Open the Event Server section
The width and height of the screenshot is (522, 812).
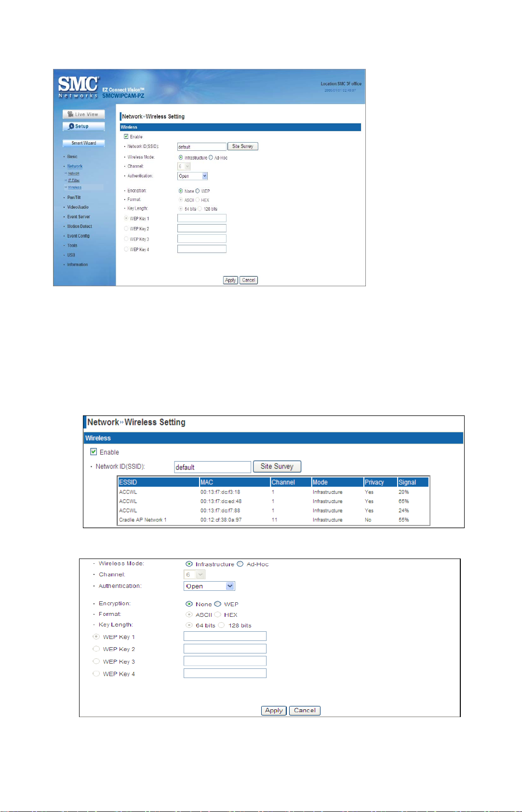point(79,217)
